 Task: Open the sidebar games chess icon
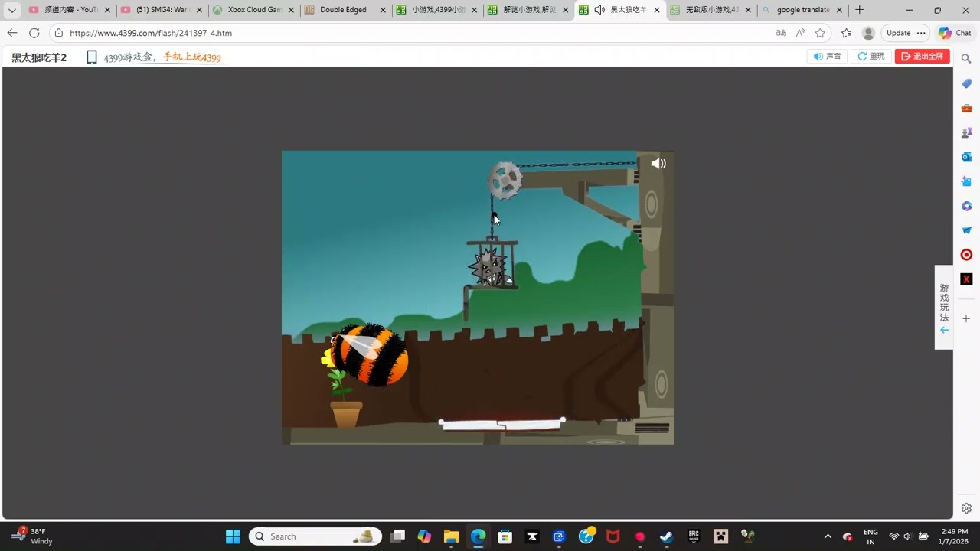pos(966,132)
